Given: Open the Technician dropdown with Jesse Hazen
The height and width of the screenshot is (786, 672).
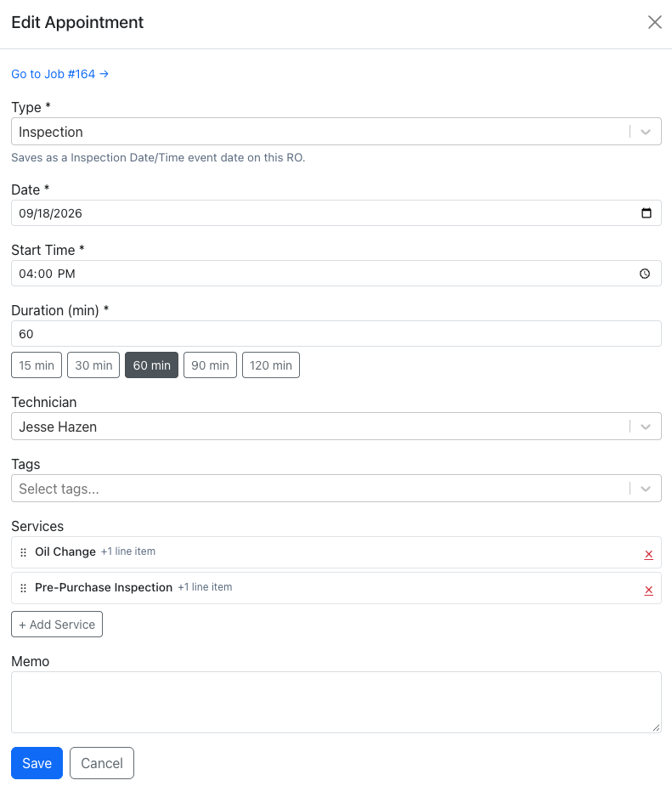Looking at the screenshot, I should [336, 427].
